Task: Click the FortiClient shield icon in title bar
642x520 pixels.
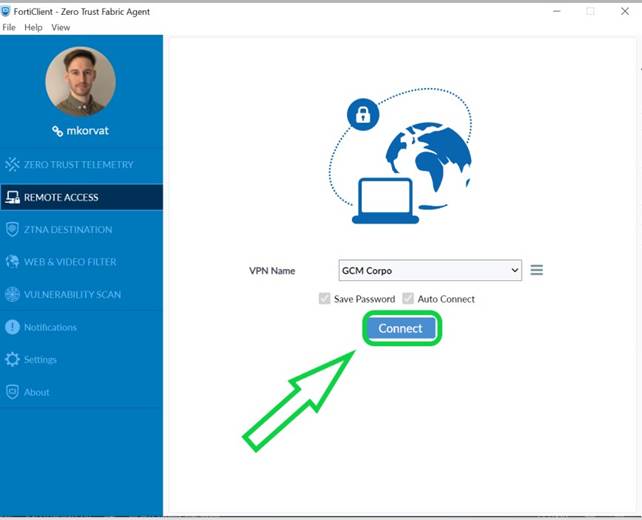Action: click(x=6, y=11)
